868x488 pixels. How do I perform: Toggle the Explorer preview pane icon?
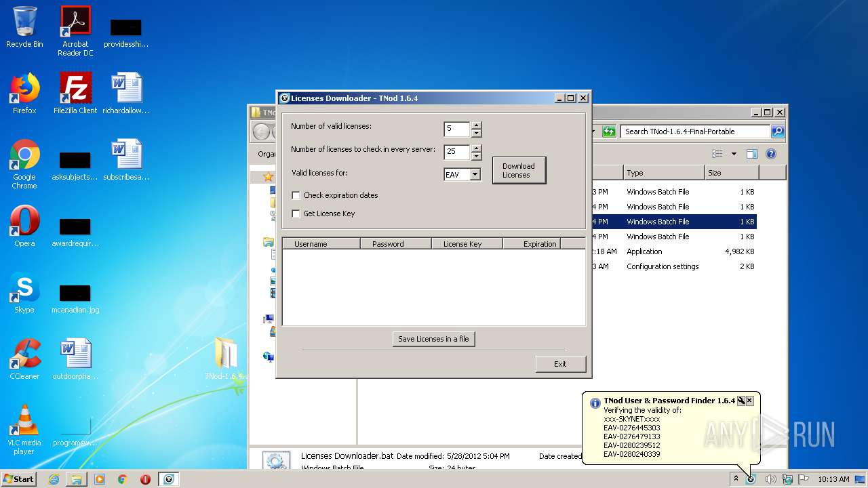[752, 154]
